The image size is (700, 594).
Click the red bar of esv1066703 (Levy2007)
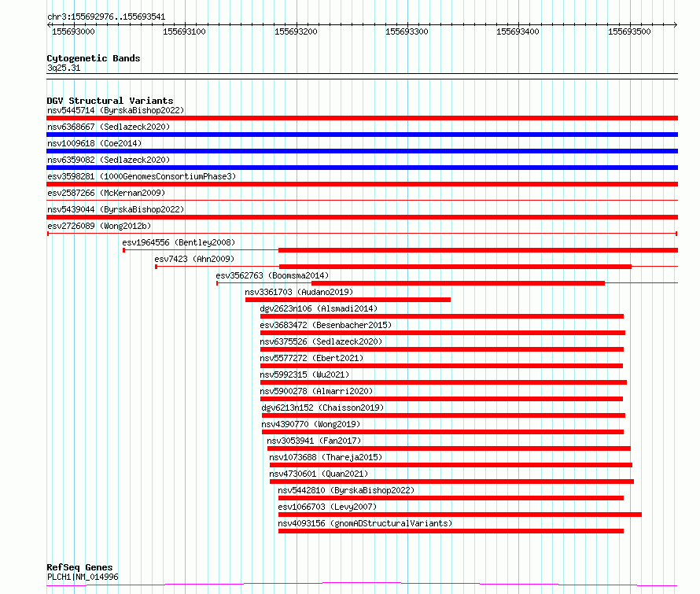460,515
